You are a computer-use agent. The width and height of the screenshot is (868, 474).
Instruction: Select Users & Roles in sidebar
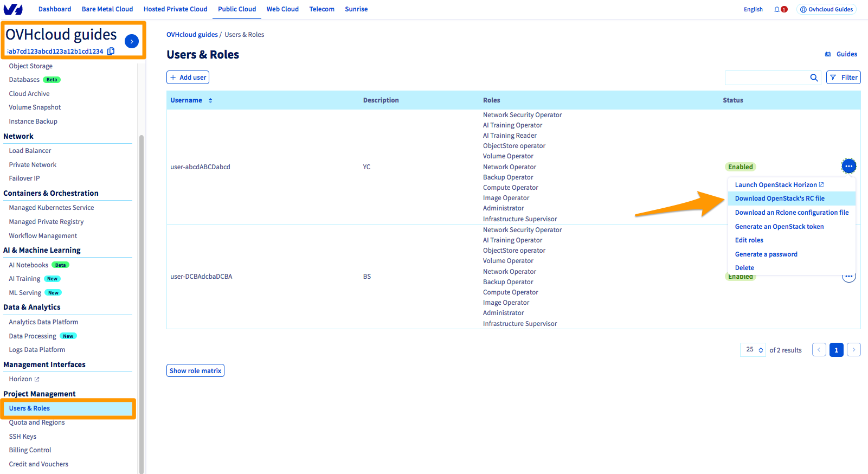coord(68,408)
